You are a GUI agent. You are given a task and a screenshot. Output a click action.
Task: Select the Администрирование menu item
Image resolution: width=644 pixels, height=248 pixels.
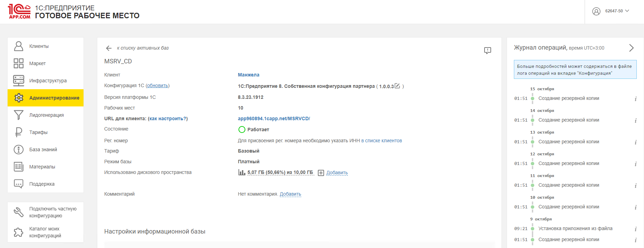[x=46, y=98]
